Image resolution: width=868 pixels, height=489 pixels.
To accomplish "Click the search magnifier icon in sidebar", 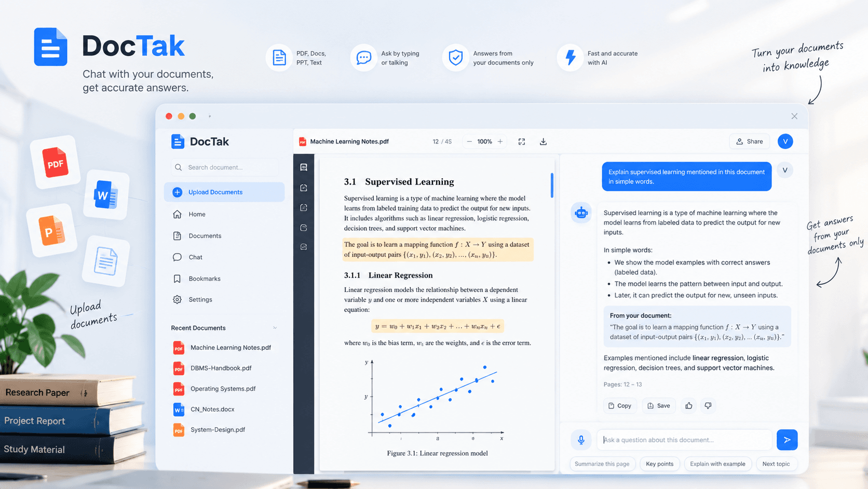I will (179, 167).
